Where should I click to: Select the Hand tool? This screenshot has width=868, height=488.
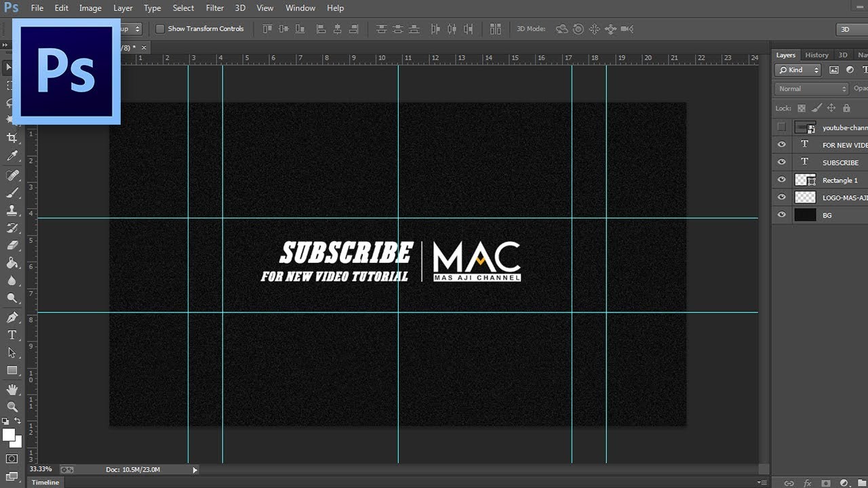[x=12, y=389]
